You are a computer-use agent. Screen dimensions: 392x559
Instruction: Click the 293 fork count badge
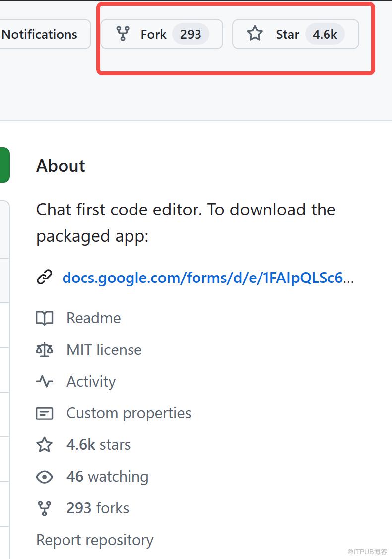pyautogui.click(x=191, y=34)
